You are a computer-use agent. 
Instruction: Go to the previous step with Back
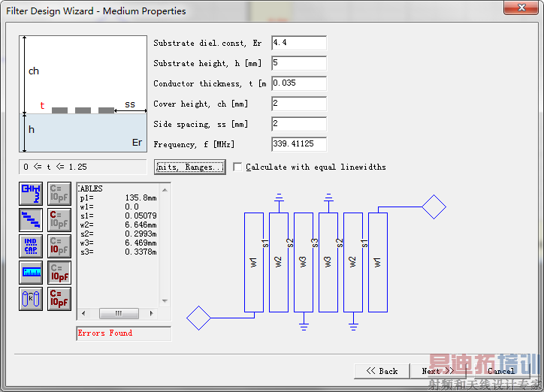click(x=382, y=371)
